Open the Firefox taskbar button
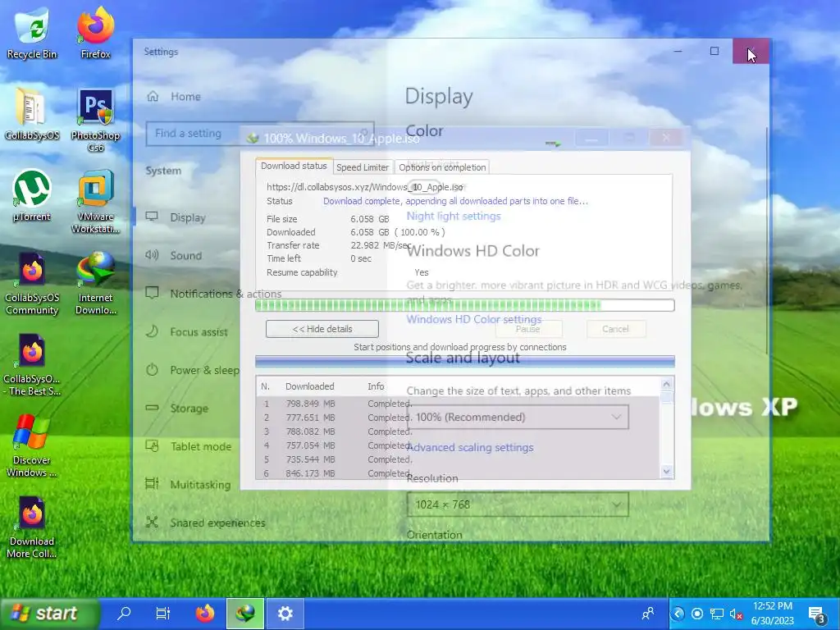 204,613
